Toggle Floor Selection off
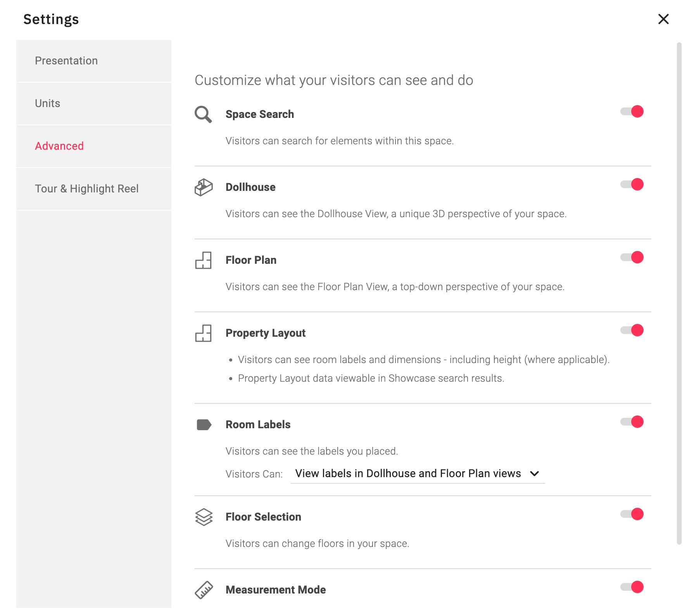Viewport: 694px width, 616px height. [632, 514]
